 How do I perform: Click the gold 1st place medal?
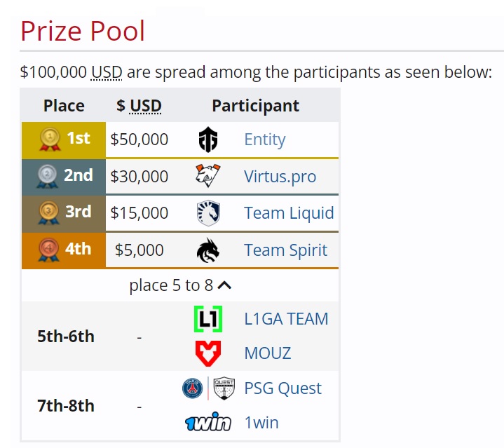tap(50, 139)
